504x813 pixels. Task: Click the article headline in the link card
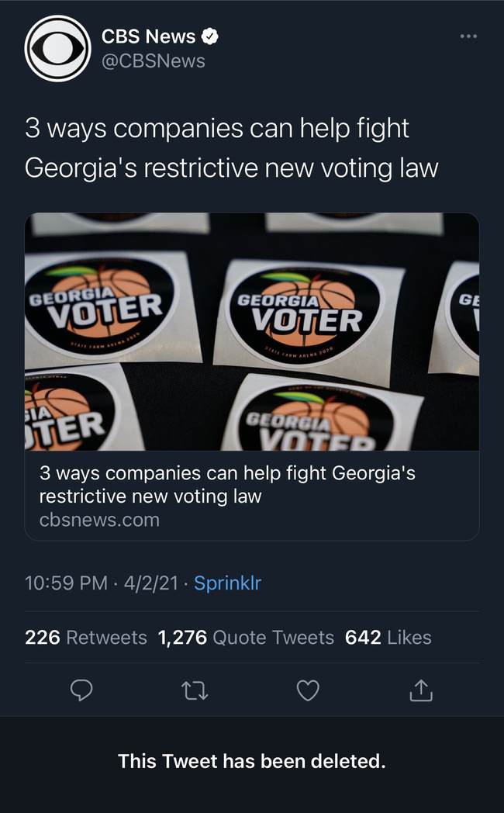(226, 484)
